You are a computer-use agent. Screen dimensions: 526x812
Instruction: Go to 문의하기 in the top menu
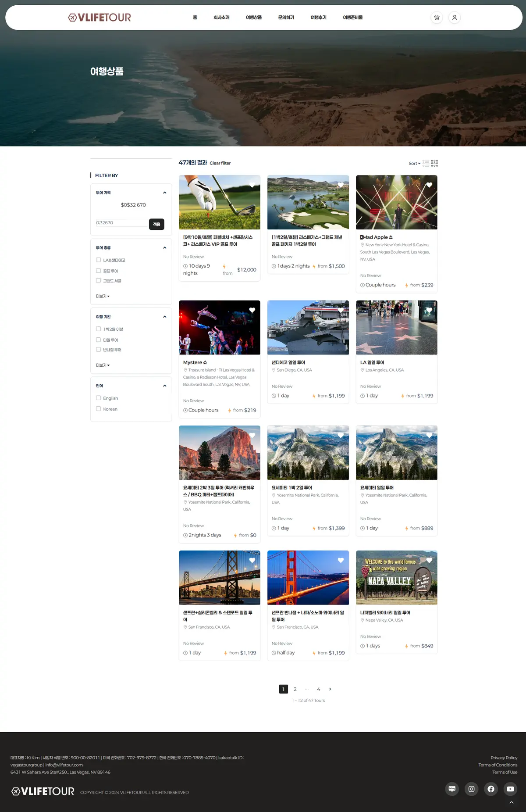286,18
